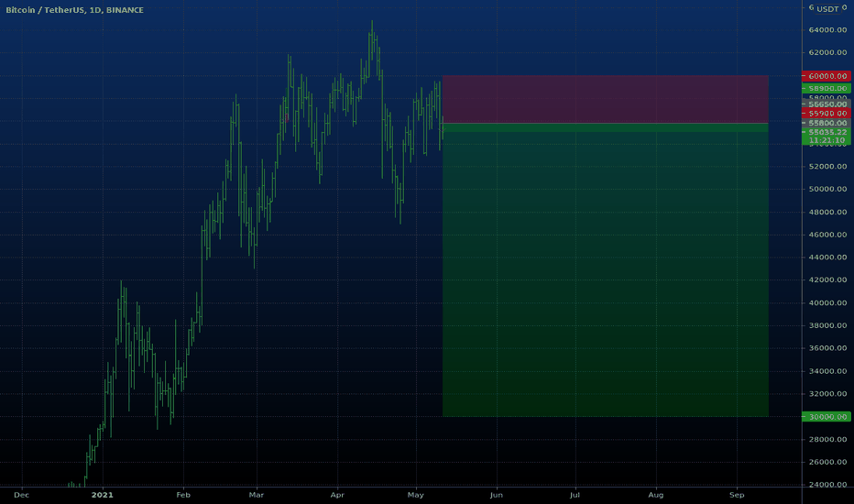Click the 44000.00 price axis tick

tap(827, 257)
